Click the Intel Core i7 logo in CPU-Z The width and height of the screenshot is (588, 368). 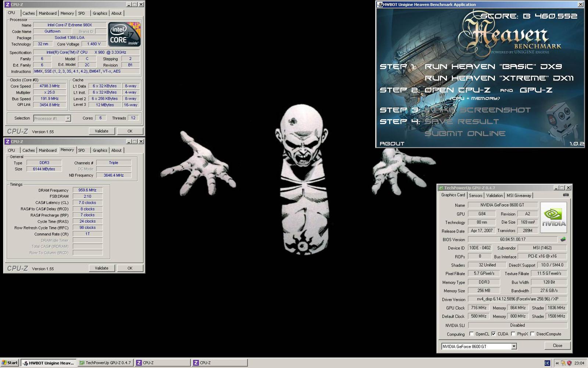pos(124,34)
